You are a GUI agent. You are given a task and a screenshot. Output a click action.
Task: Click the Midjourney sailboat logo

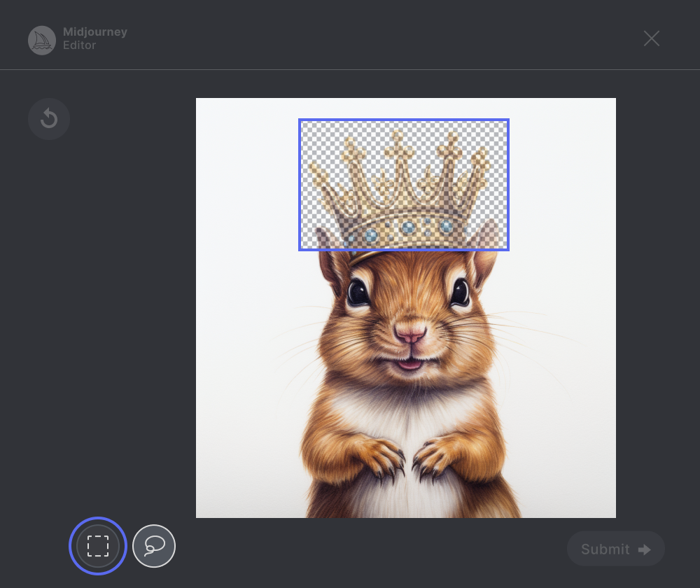[42, 41]
